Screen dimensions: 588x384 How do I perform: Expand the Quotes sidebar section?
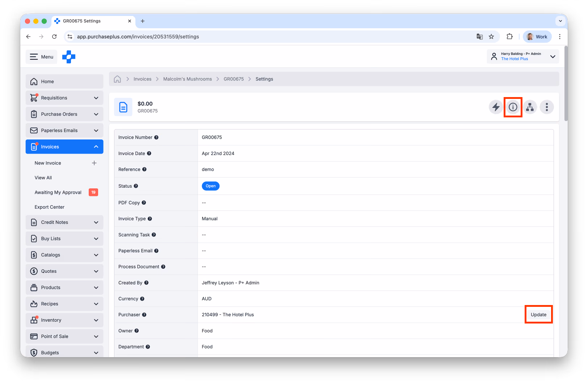coord(64,271)
